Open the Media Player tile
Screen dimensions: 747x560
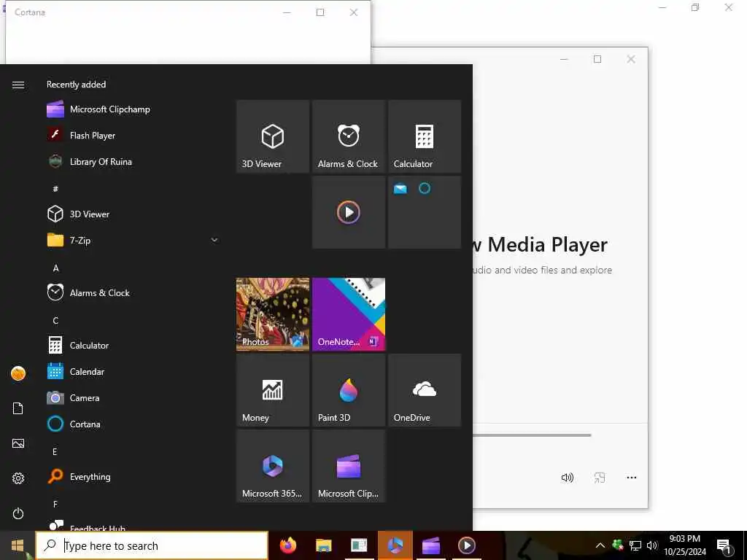[x=348, y=212]
